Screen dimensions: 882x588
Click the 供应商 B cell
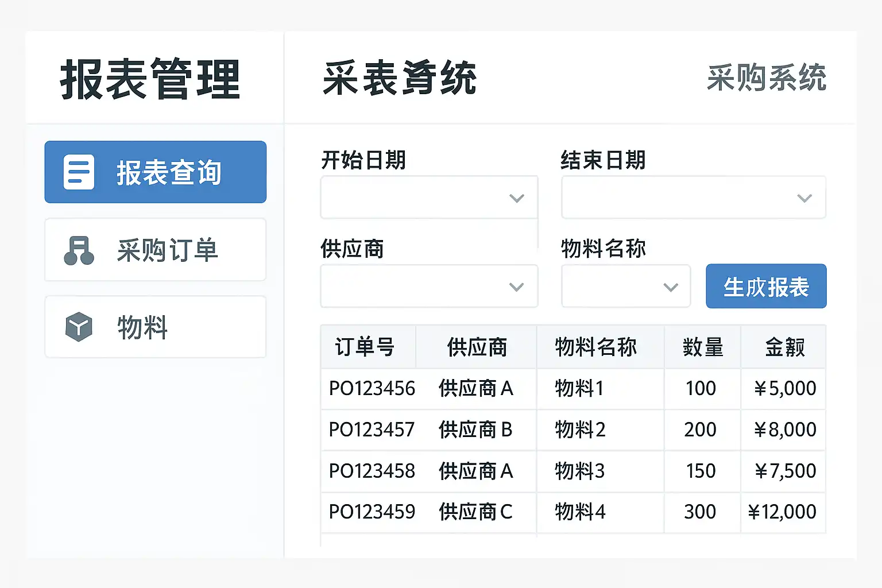coord(475,430)
